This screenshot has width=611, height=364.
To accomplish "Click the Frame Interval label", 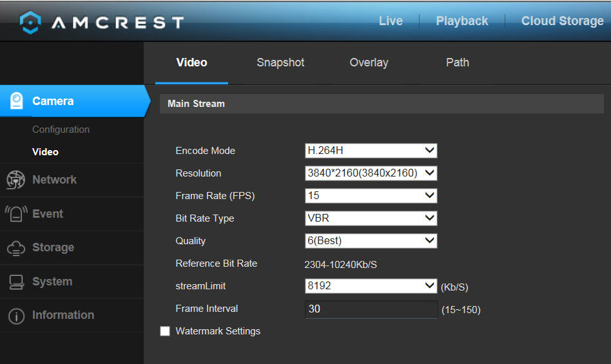I will (x=206, y=309).
